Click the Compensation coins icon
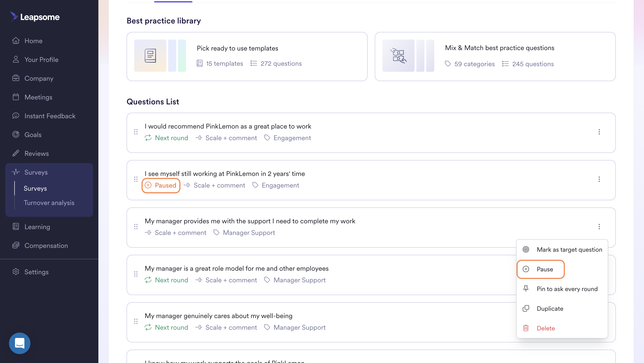644x363 pixels. (x=16, y=245)
